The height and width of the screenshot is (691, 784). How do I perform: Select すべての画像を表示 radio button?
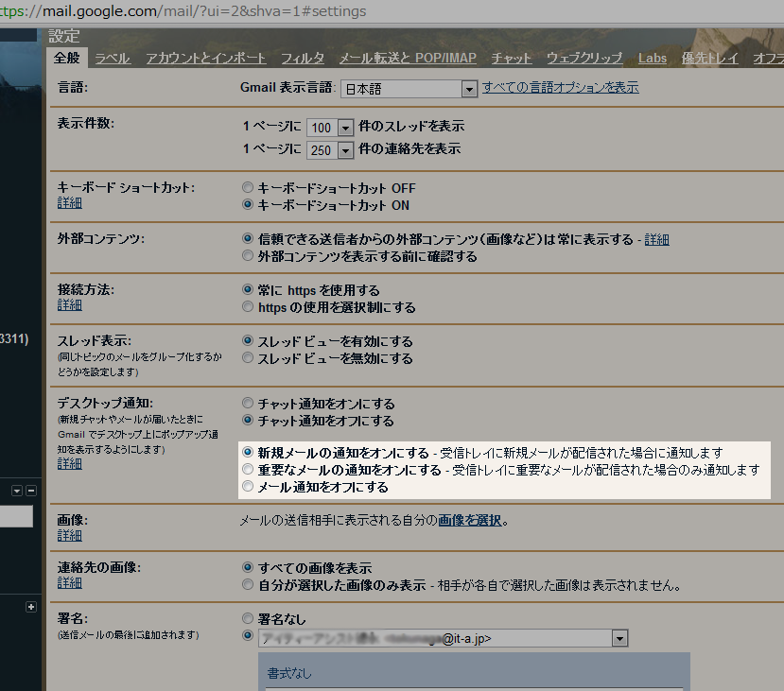click(x=248, y=567)
